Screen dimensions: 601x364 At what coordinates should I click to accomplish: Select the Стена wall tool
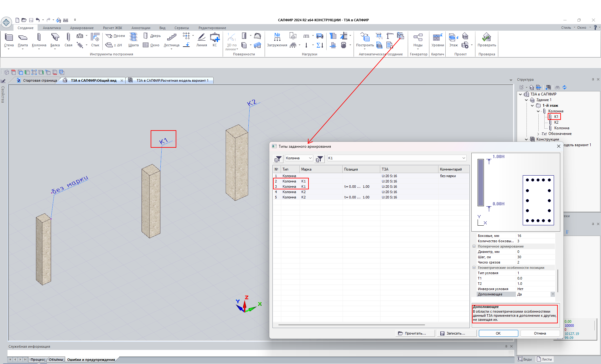tap(9, 40)
